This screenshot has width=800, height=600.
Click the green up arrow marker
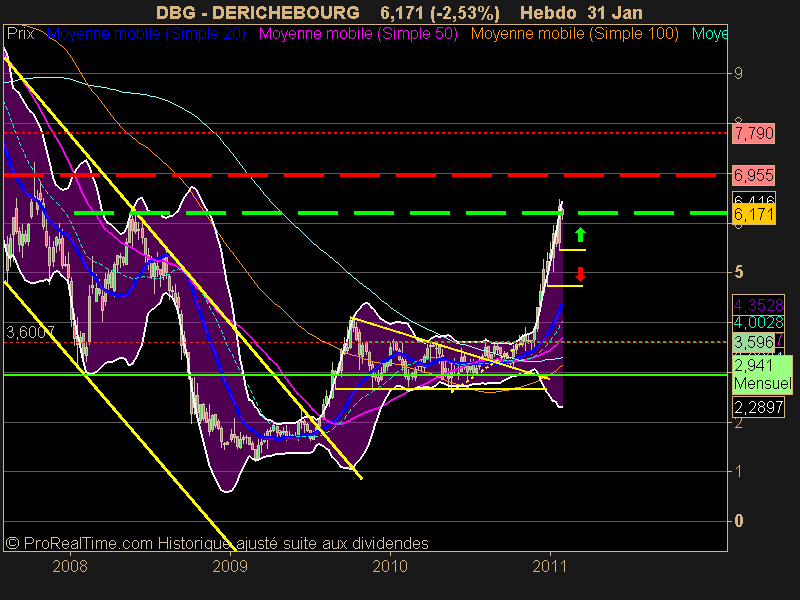(x=580, y=235)
